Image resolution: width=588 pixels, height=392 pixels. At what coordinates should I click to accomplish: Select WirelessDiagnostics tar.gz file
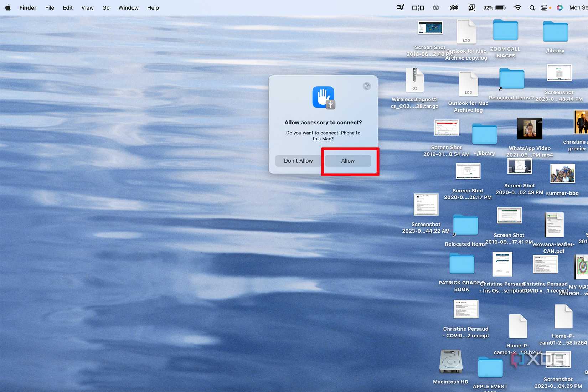pyautogui.click(x=415, y=80)
